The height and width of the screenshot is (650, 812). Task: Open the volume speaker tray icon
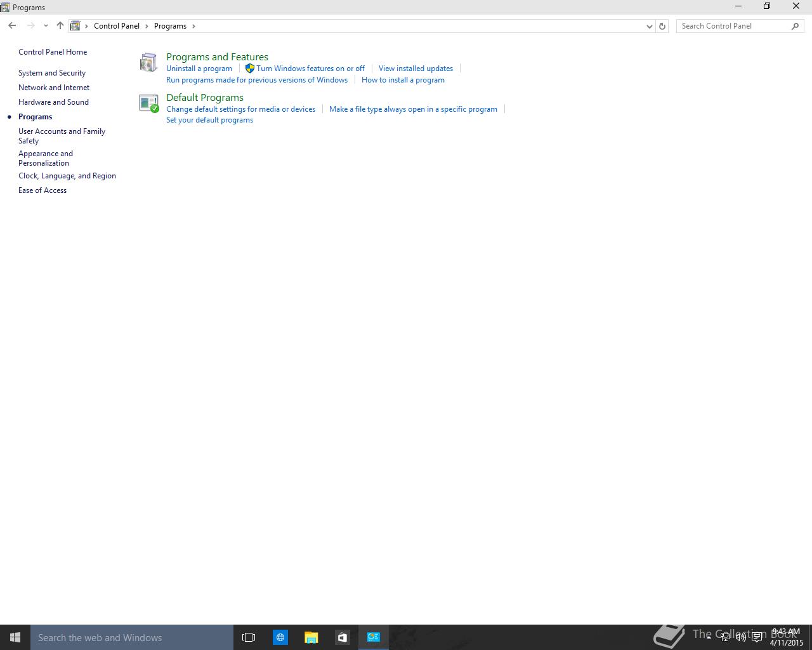point(740,637)
